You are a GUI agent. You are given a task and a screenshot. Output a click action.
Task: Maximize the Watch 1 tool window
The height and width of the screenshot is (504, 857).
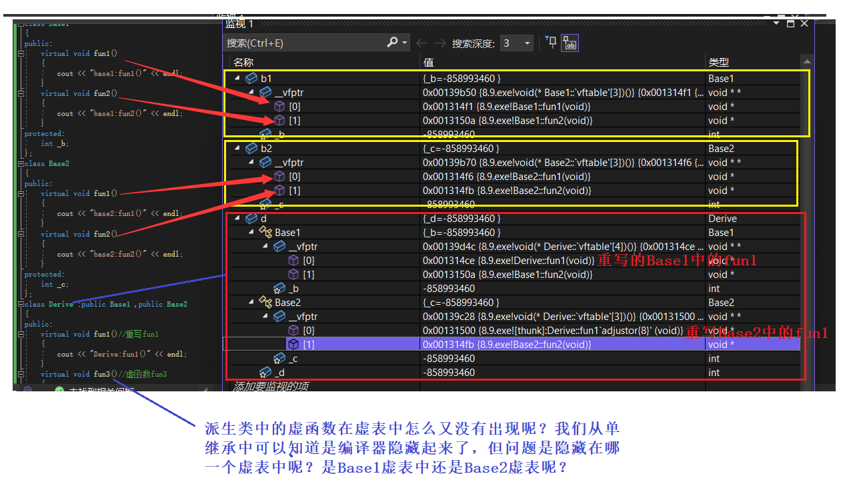pyautogui.click(x=790, y=23)
